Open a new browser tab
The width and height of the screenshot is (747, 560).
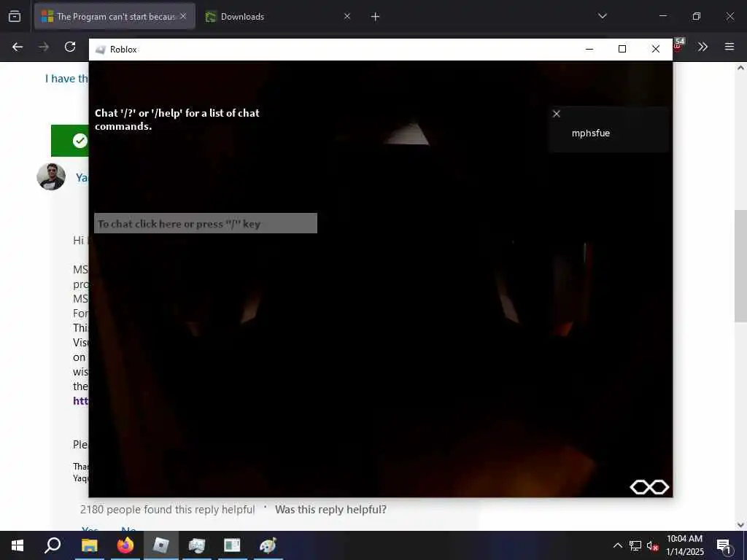(376, 17)
